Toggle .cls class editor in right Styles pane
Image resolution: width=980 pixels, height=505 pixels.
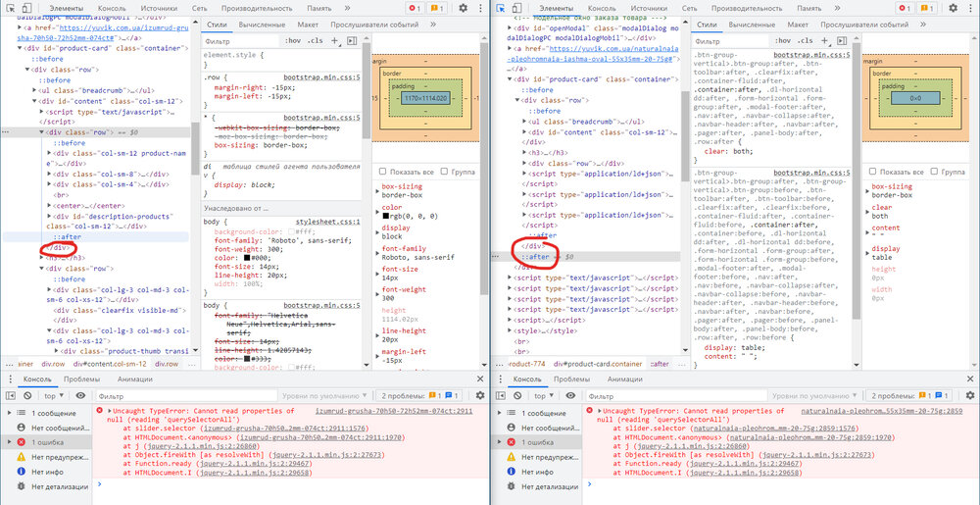click(x=804, y=40)
